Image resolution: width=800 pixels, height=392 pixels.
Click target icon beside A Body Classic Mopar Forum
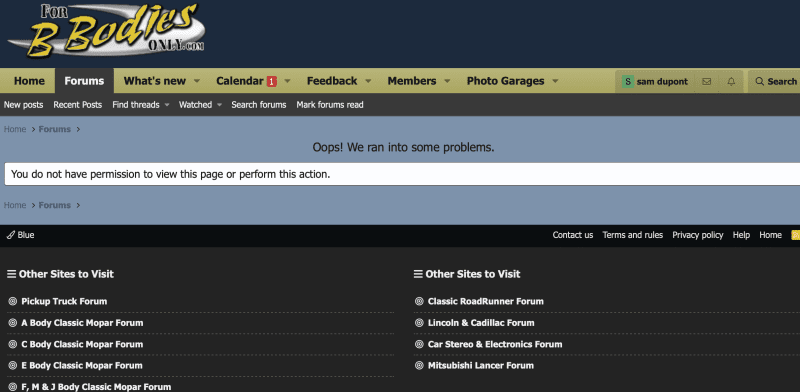[x=13, y=323]
